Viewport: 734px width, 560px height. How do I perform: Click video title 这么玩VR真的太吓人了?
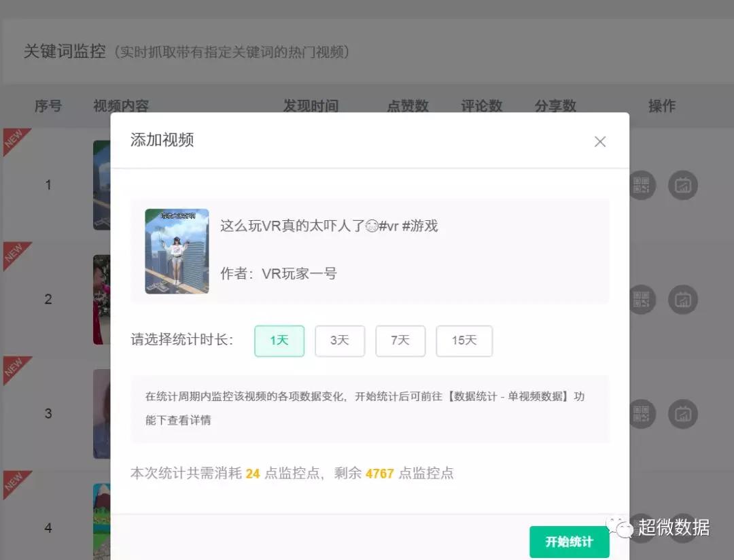(x=329, y=226)
